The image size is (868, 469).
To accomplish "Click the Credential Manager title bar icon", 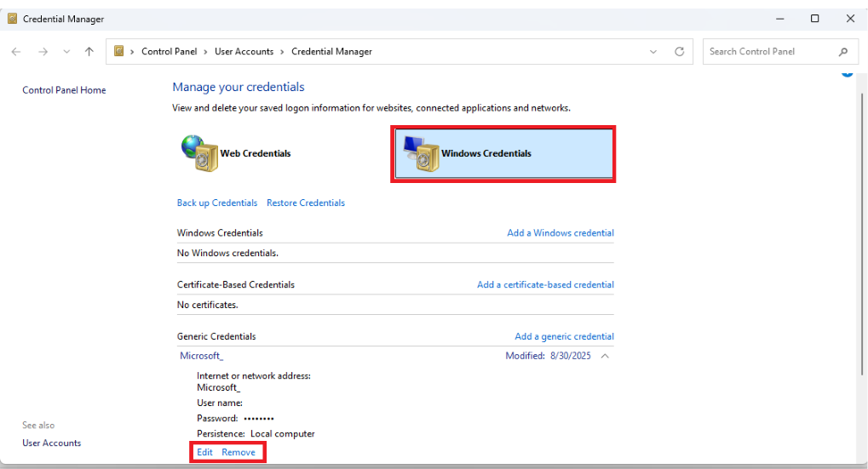I will point(12,19).
